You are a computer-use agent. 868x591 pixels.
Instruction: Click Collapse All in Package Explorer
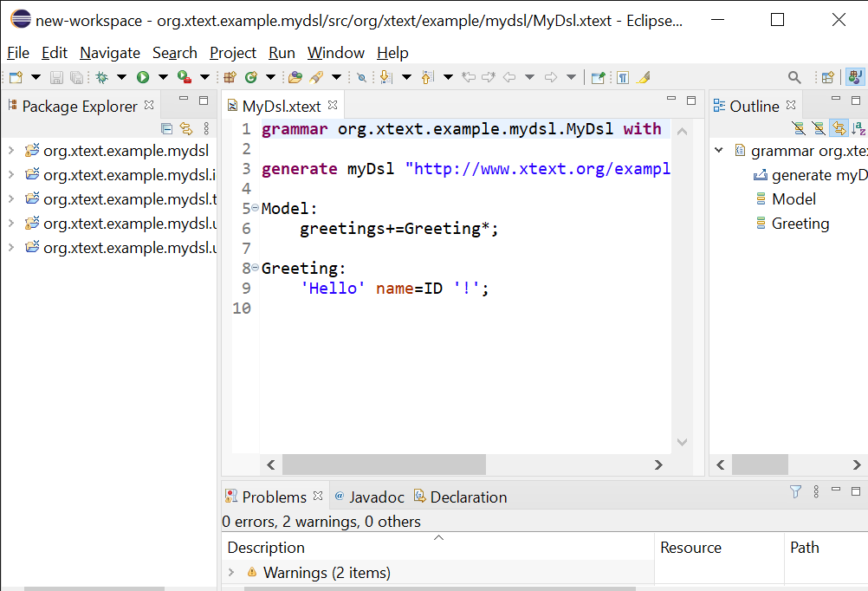click(166, 129)
